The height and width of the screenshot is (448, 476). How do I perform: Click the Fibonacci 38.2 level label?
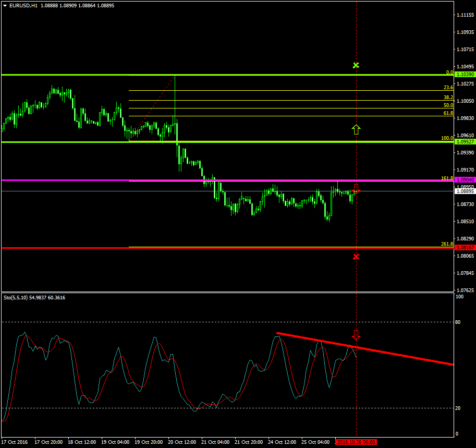pyautogui.click(x=448, y=98)
